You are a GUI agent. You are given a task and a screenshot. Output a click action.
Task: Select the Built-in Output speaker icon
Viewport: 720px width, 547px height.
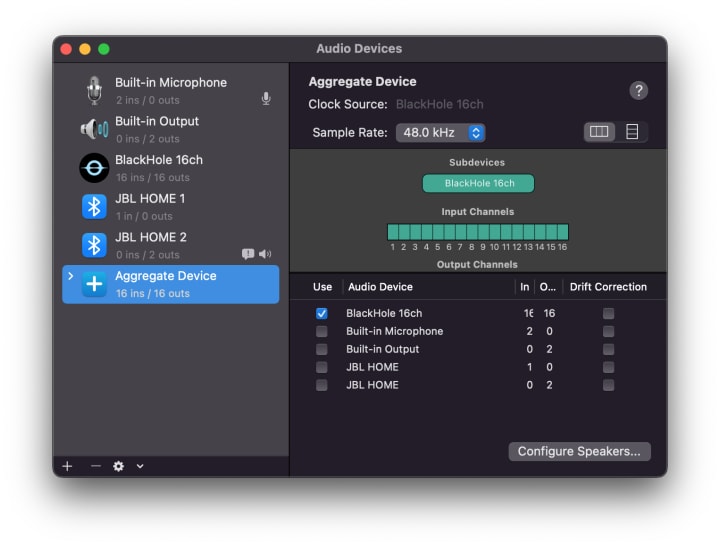click(95, 130)
